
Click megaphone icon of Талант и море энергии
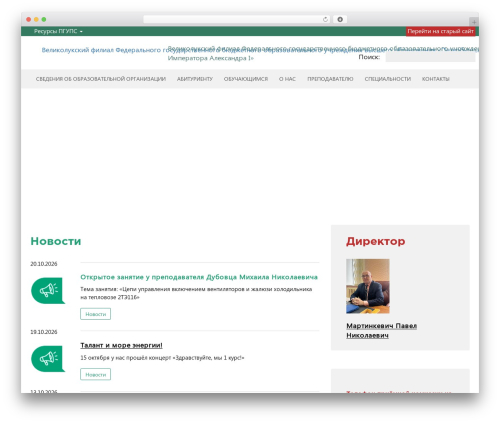click(x=48, y=359)
